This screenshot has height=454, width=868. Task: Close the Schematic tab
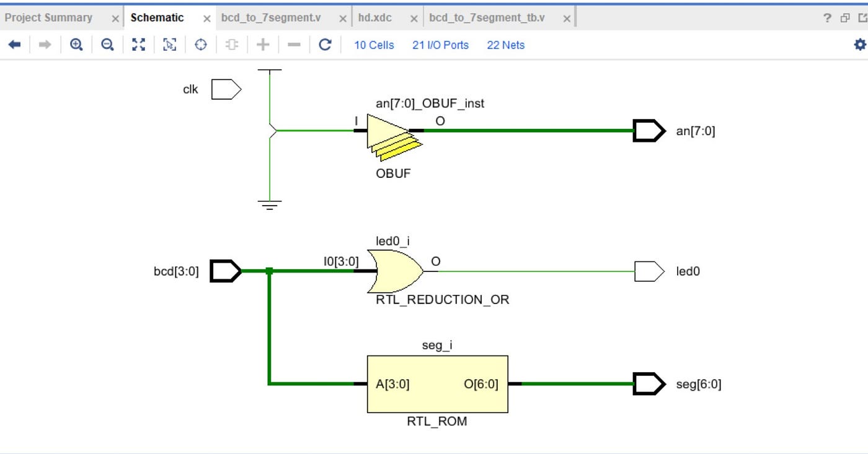[206, 19]
